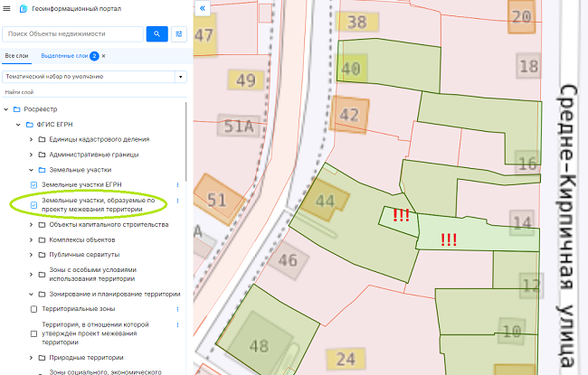Open options menu for Земельные участки ЕГРН
The height and width of the screenshot is (375, 588).
point(177,184)
